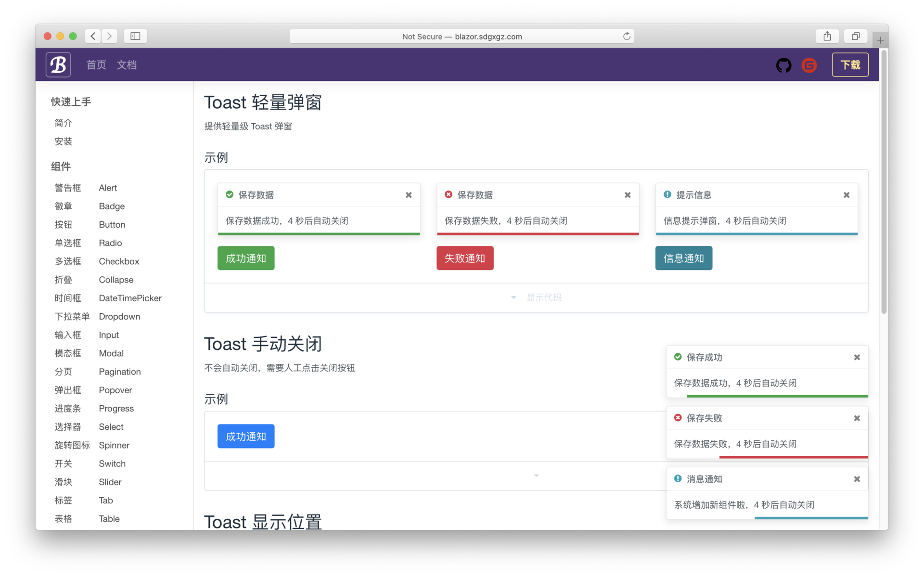Click the 成功通知 button in manual close section

click(x=246, y=436)
